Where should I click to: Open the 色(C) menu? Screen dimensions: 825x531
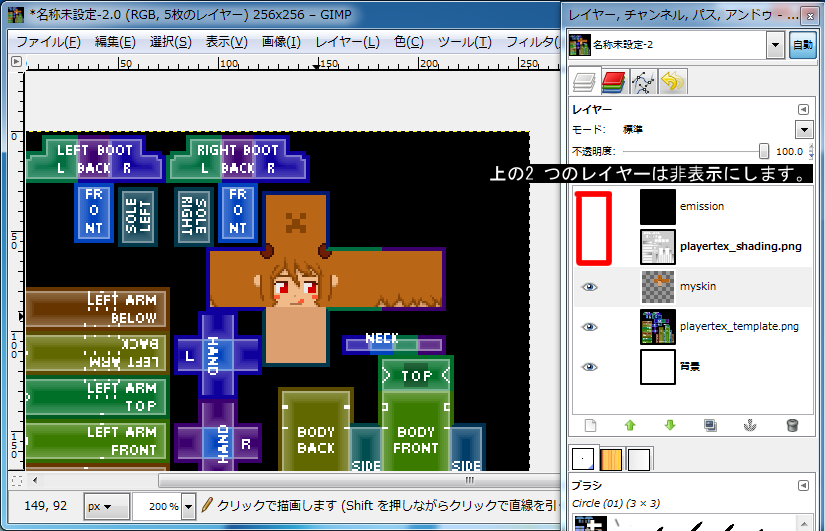coord(409,42)
